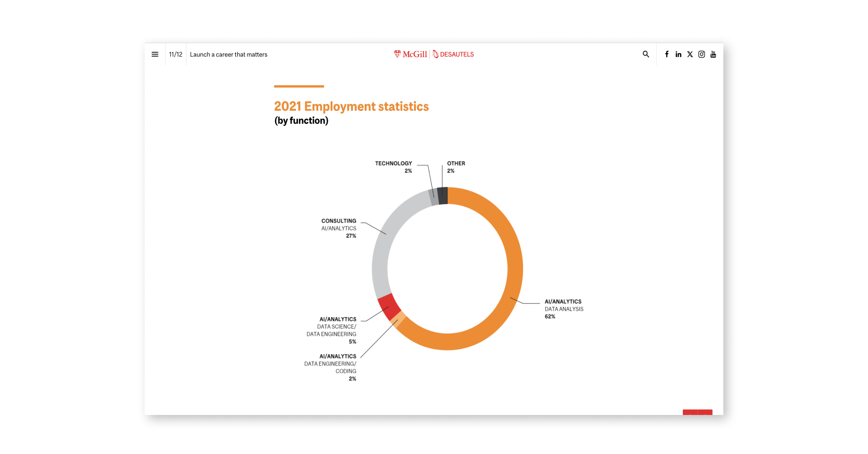Open the LinkedIn social link

tap(678, 54)
